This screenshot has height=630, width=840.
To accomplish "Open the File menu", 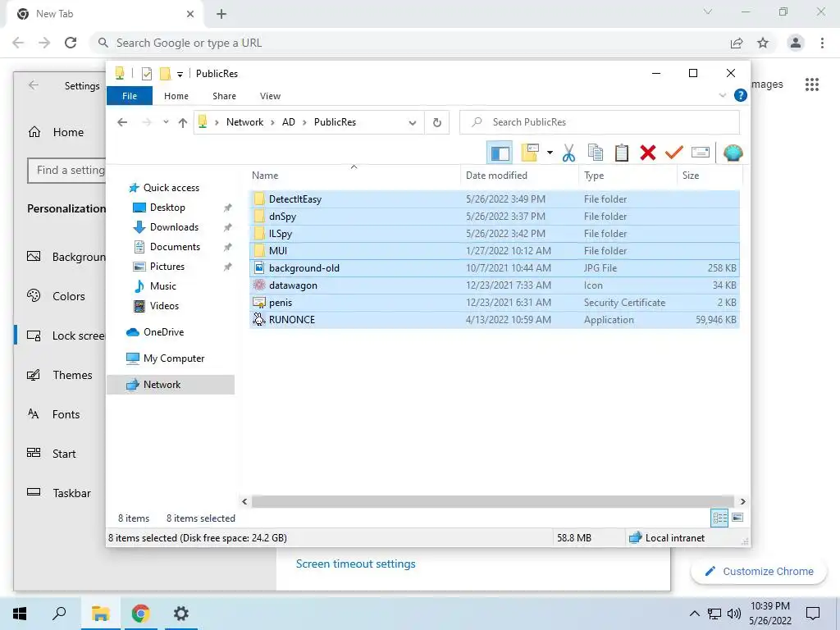I will pos(130,96).
